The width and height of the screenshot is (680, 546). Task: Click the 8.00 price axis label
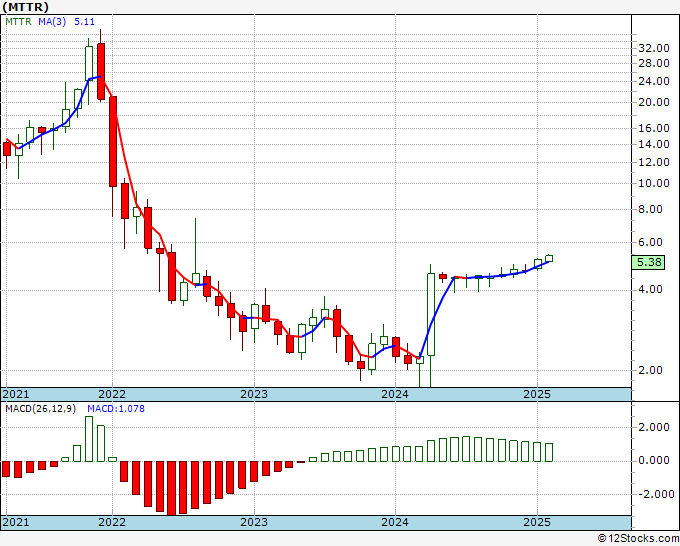651,209
